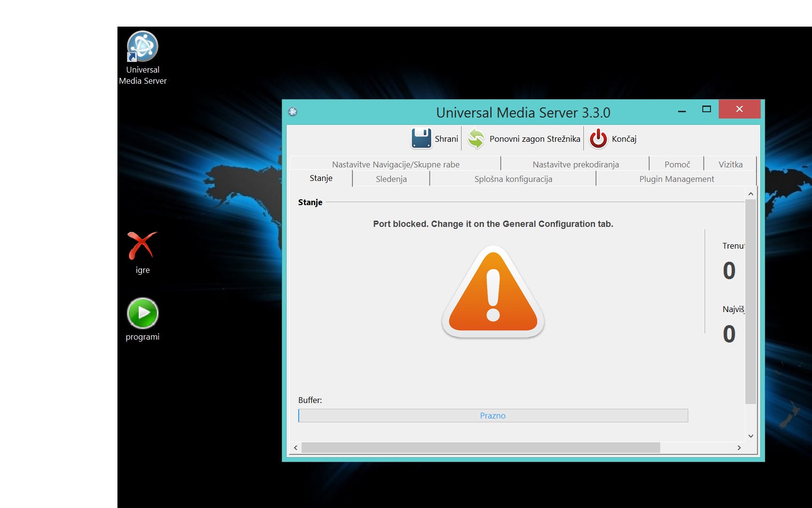Click the scroll right arrow

739,448
